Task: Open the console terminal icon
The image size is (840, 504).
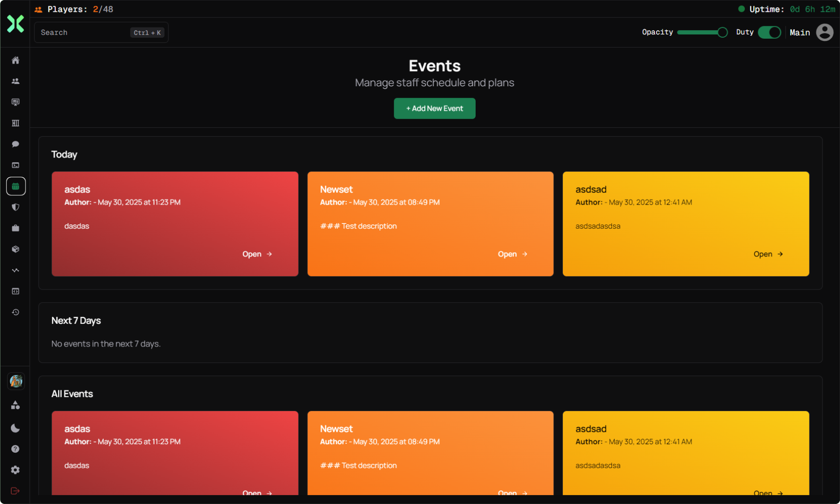Action: [15, 165]
